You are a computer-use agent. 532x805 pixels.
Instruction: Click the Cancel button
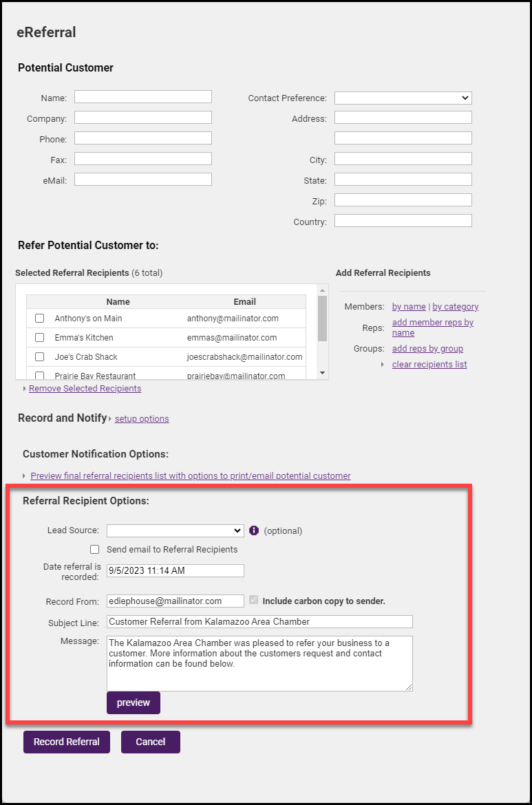tap(150, 742)
